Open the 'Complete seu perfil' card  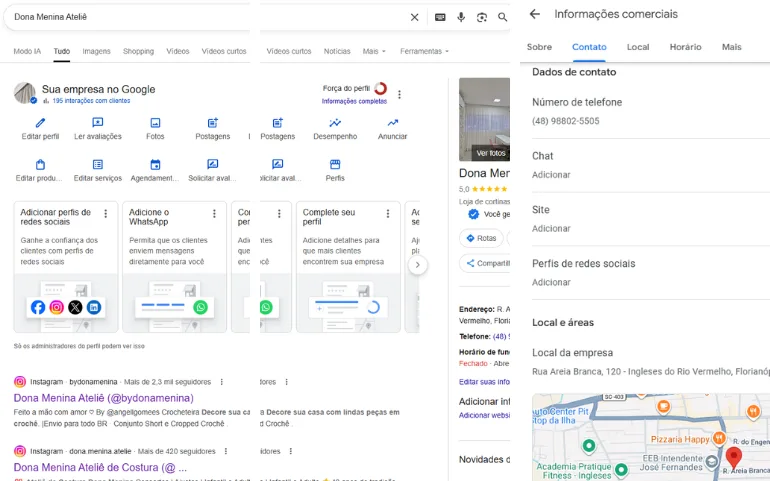click(348, 267)
